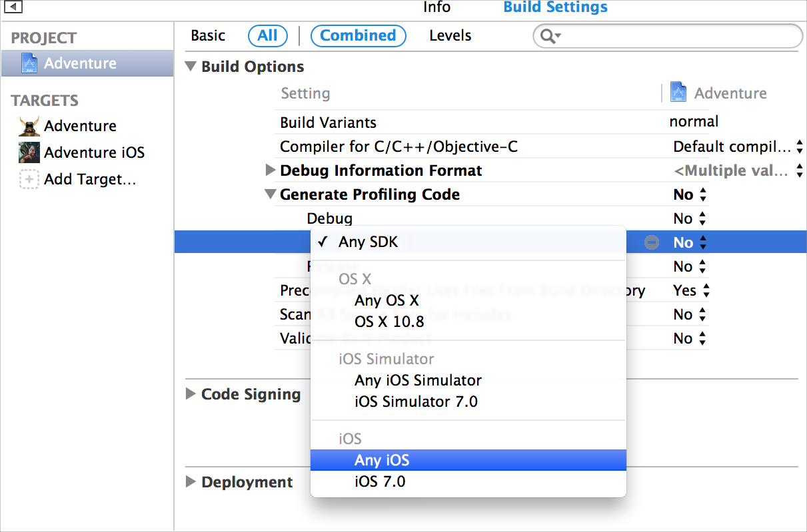
Task: Expand the Deployment section
Action: (191, 482)
